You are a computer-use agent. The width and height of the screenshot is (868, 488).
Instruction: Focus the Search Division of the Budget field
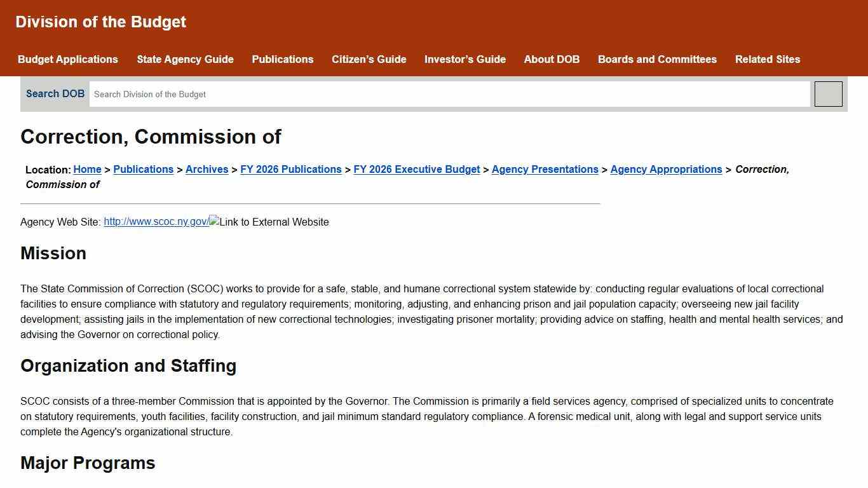(x=449, y=94)
